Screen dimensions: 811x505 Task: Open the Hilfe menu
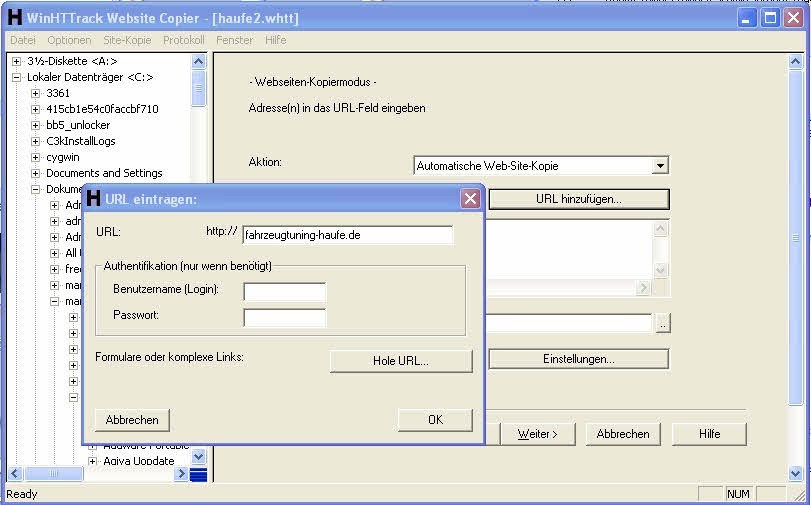pyautogui.click(x=276, y=40)
